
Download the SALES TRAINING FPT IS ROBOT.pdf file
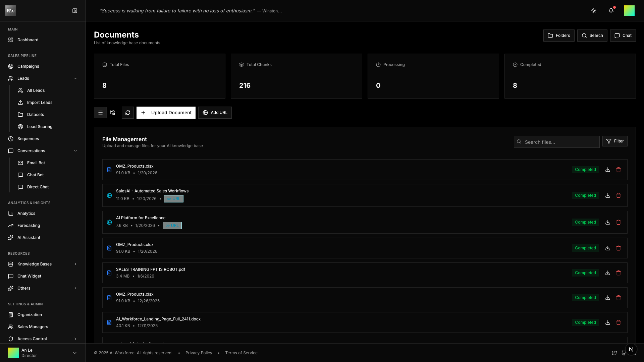pos(608,273)
